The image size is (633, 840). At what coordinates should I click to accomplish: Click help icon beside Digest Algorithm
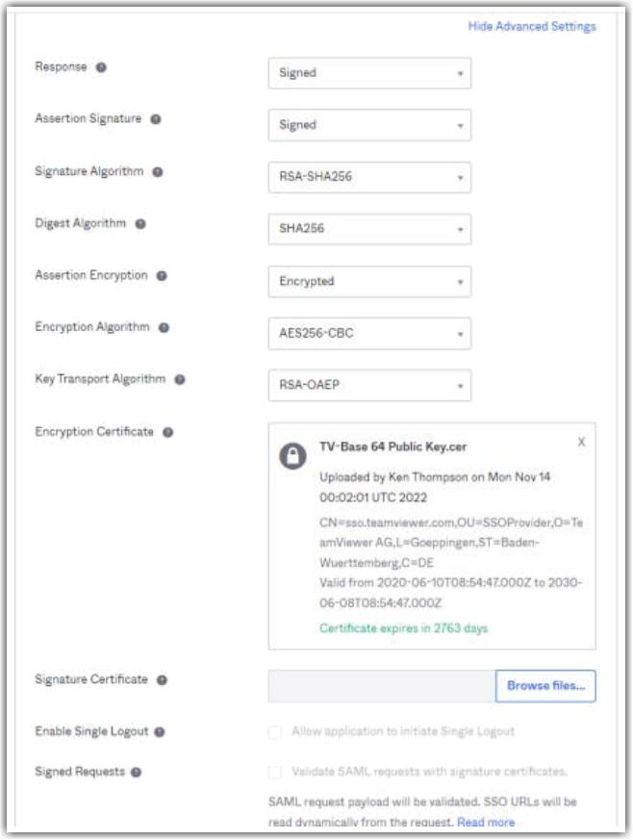140,224
